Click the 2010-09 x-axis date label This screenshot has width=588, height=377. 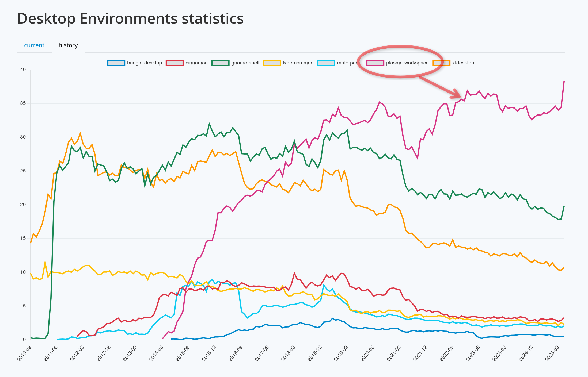24,353
